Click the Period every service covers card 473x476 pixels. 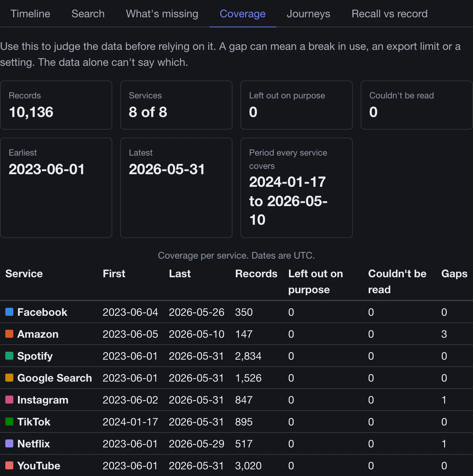coord(297,188)
